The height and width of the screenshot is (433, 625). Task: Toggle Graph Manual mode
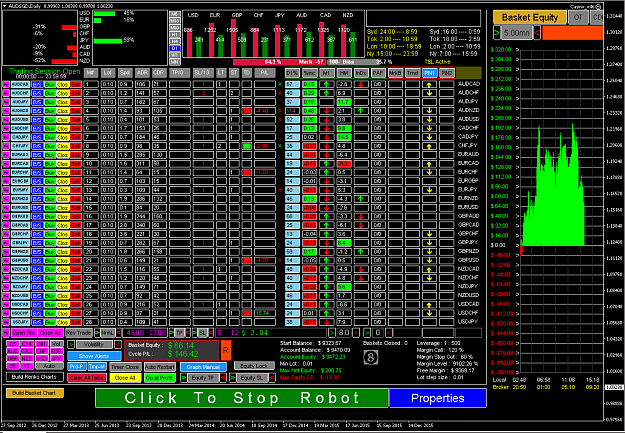203,367
